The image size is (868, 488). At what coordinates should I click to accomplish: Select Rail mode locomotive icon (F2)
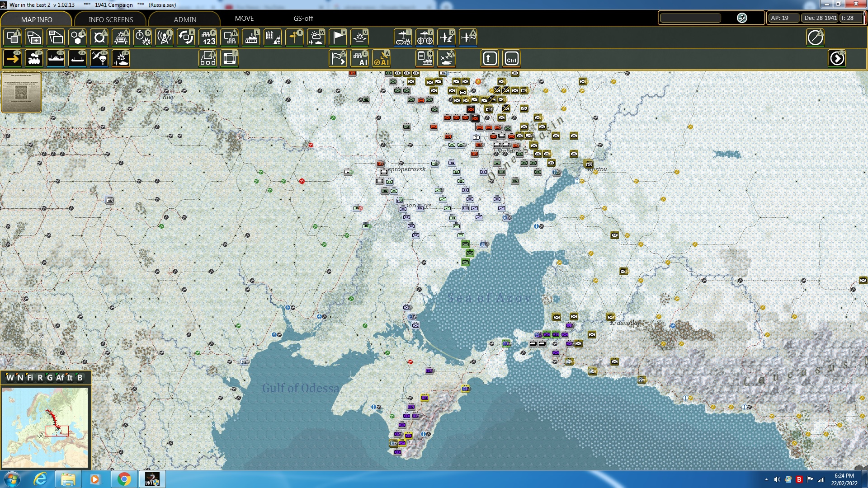pyautogui.click(x=34, y=59)
